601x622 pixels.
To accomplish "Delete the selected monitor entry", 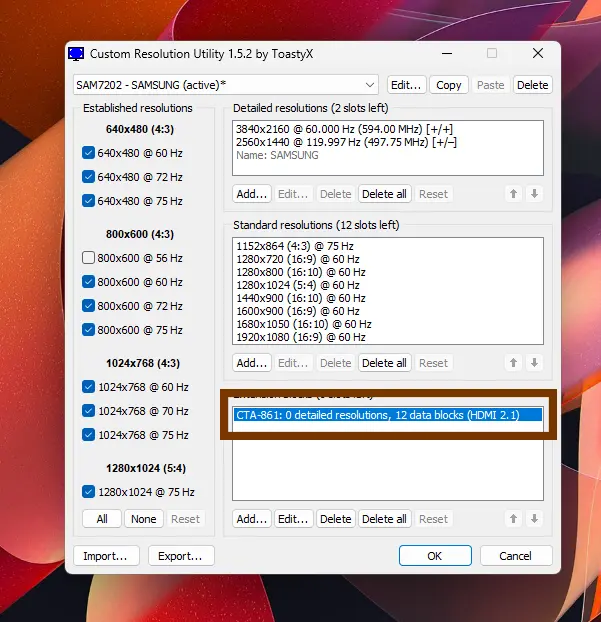I will tap(532, 85).
